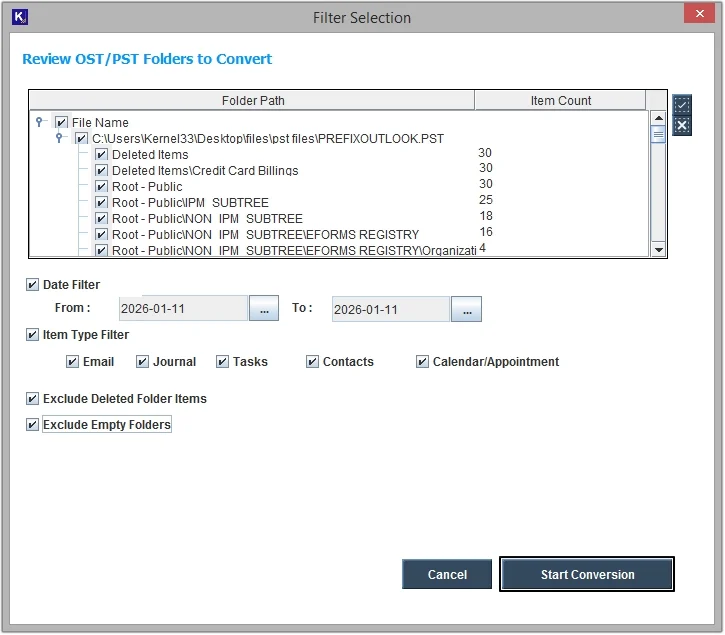The image size is (725, 635).
Task: Click the folder list scroll down arrow
Action: pyautogui.click(x=658, y=249)
